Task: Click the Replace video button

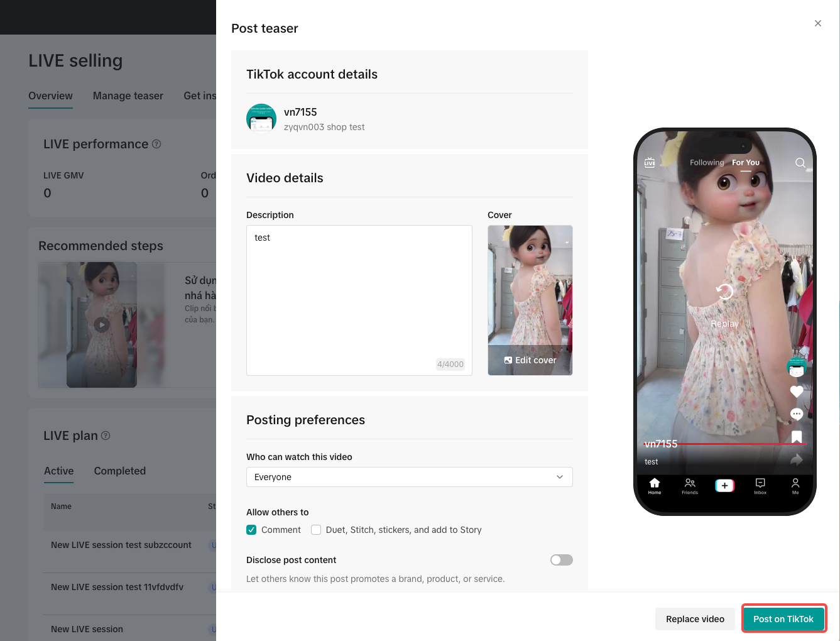Action: 695,619
